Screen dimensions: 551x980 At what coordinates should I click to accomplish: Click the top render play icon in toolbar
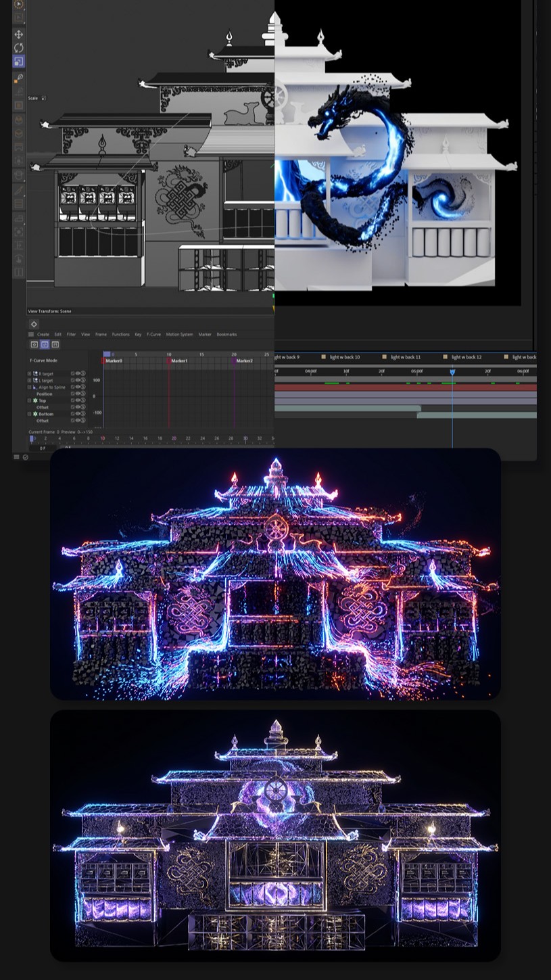point(18,4)
